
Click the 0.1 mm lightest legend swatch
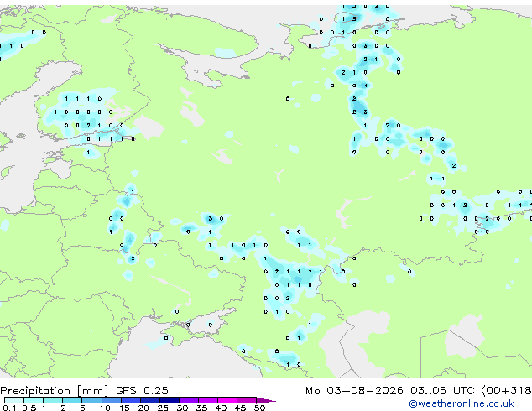14,400
